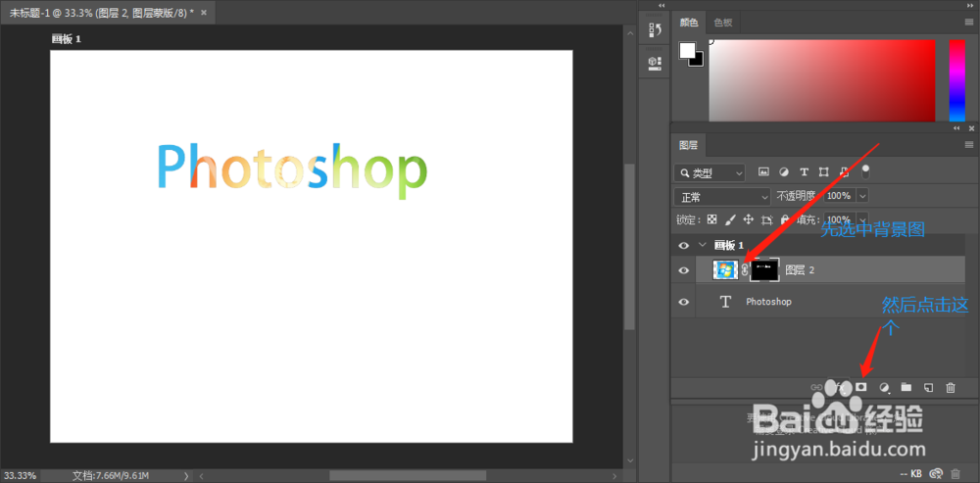Open the fill slider dropdown arrow

point(863,219)
